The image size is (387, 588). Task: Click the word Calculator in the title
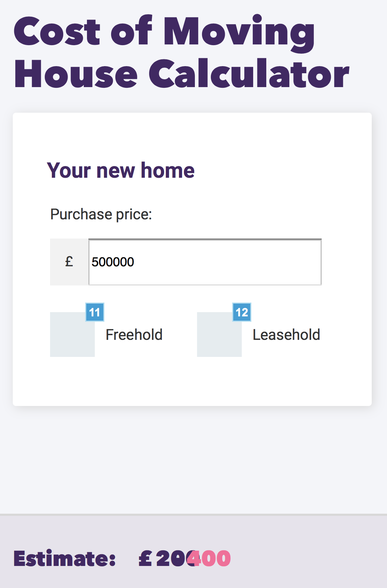pyautogui.click(x=249, y=74)
